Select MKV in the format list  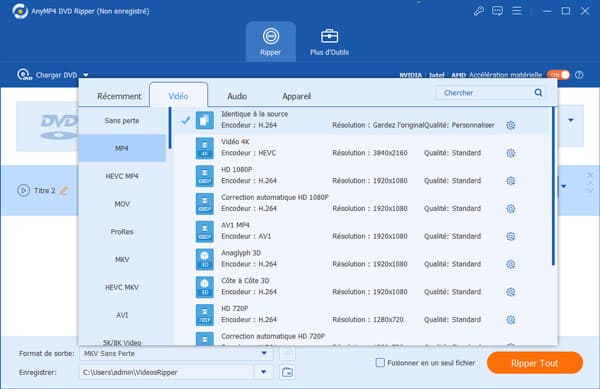[122, 259]
